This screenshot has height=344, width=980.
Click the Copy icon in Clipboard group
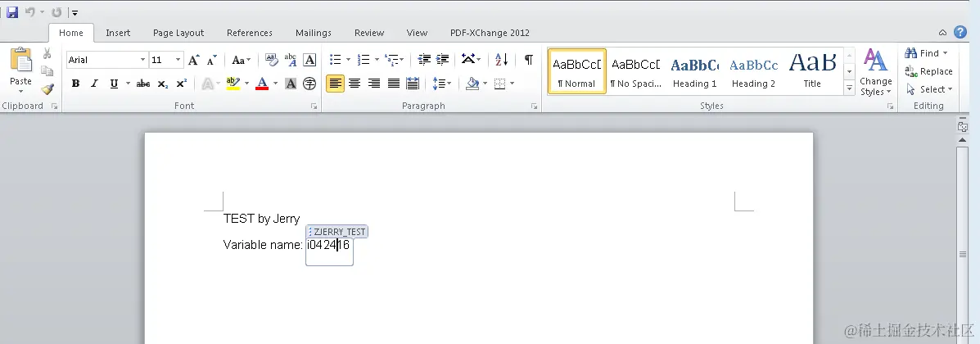(x=47, y=70)
